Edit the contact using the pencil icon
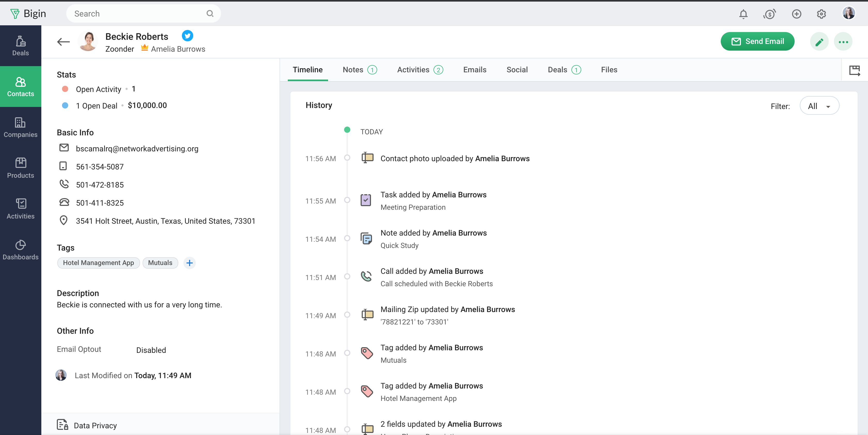Image resolution: width=868 pixels, height=435 pixels. (x=819, y=41)
